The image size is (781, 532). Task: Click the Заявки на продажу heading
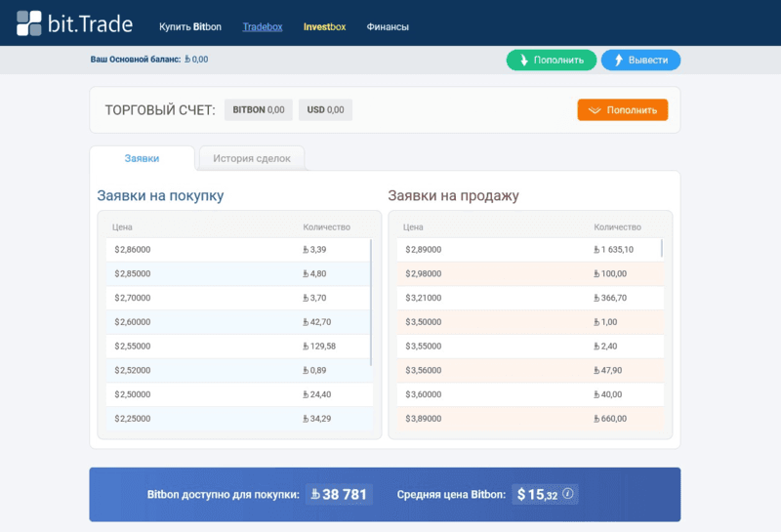453,196
